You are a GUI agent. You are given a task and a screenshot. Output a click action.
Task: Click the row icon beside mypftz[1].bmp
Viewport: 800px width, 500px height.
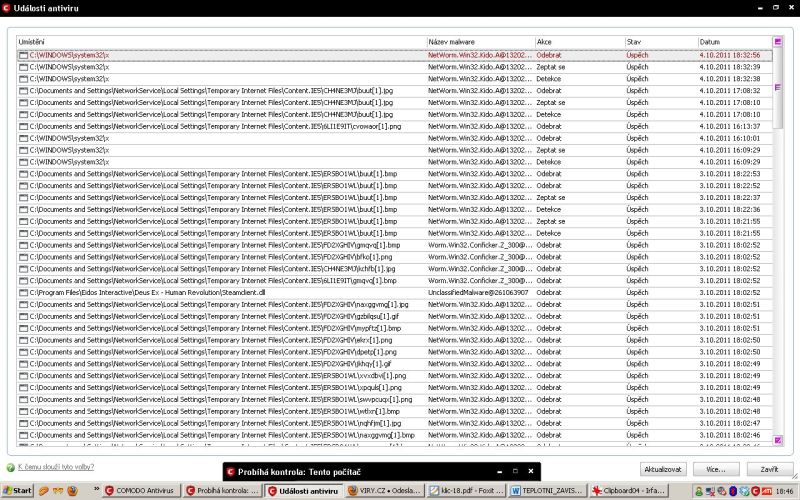click(x=23, y=329)
